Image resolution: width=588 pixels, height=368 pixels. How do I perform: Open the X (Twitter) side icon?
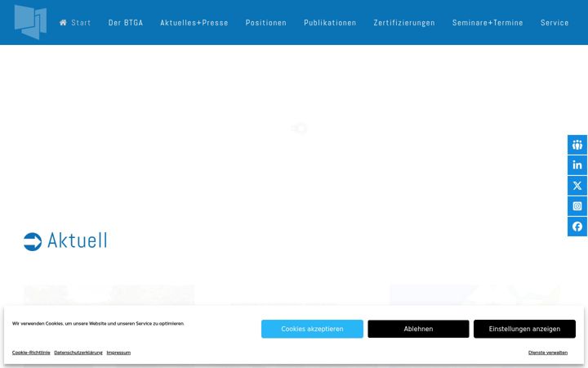[577, 186]
